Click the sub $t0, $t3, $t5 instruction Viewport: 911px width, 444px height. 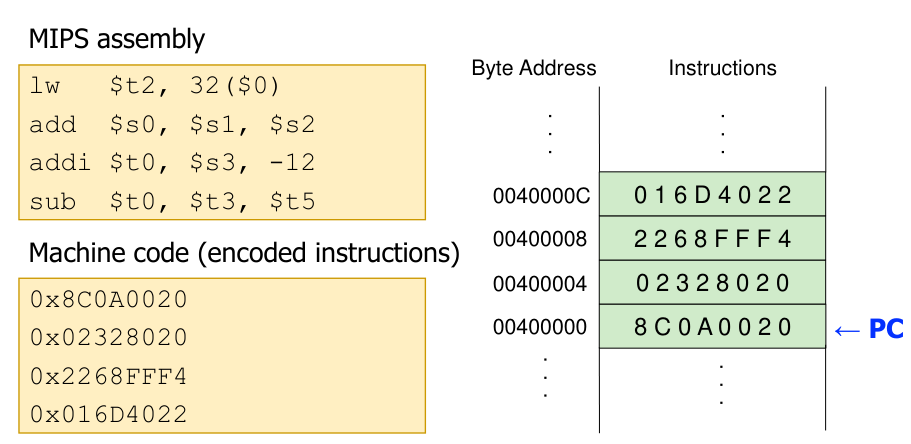171,202
